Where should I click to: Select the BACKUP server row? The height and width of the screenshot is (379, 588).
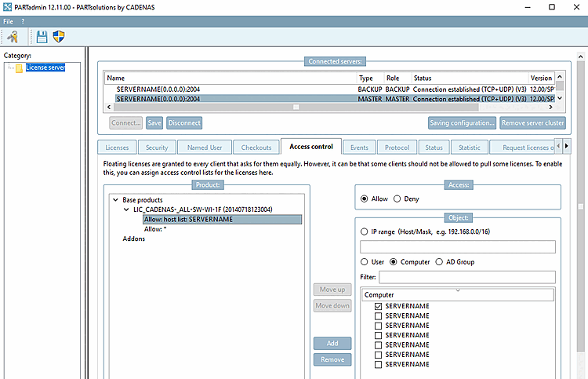[335, 89]
